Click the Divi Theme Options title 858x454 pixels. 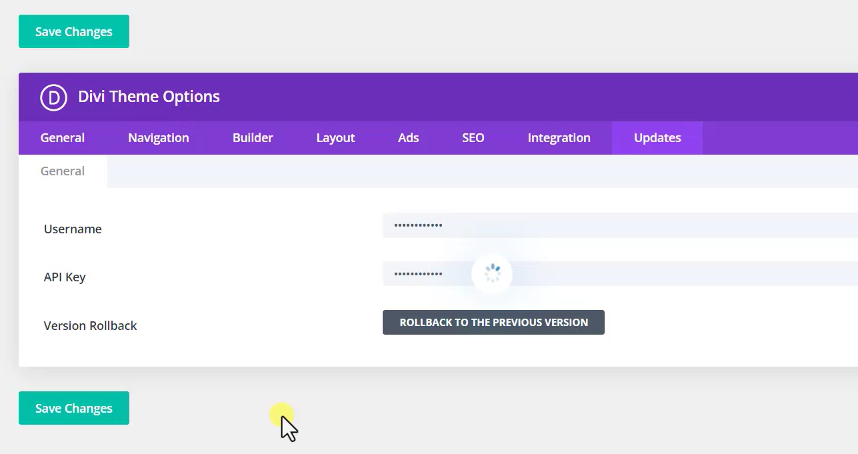coord(149,97)
